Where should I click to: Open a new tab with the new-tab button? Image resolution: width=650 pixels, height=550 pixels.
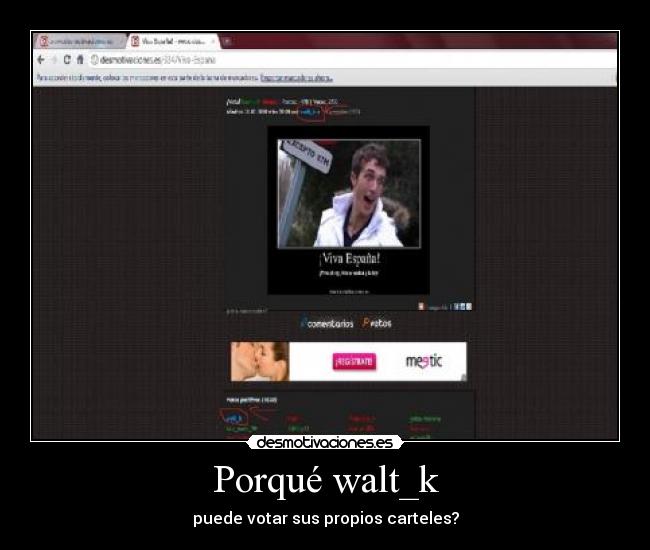(x=227, y=41)
